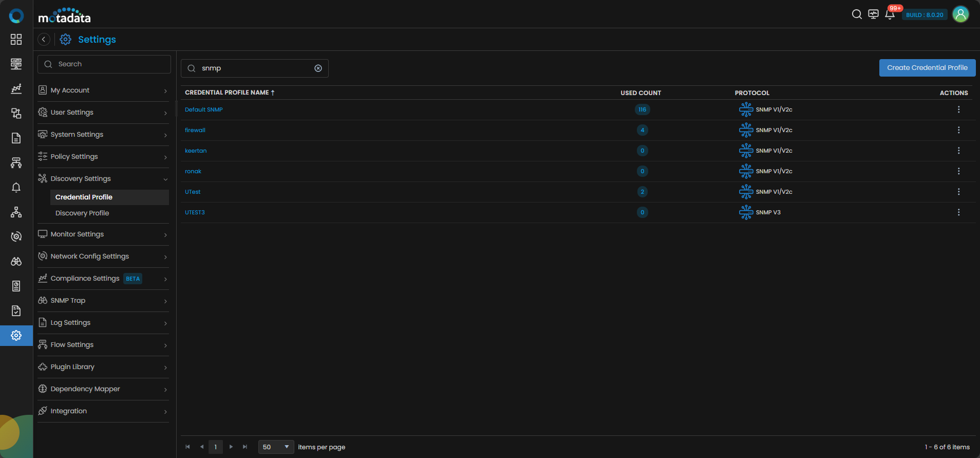Viewport: 980px width, 458px height.
Task: Clear the snmp search with the X icon
Action: click(x=318, y=68)
